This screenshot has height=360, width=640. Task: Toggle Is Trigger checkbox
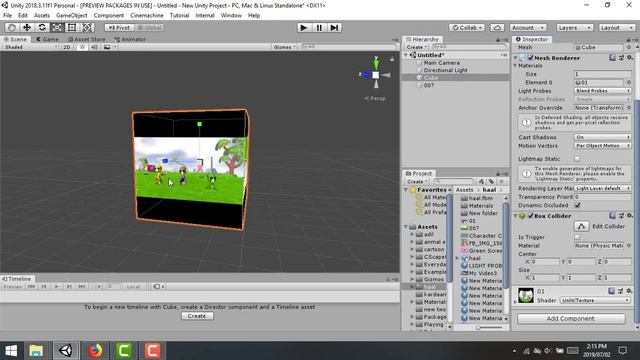(577, 237)
